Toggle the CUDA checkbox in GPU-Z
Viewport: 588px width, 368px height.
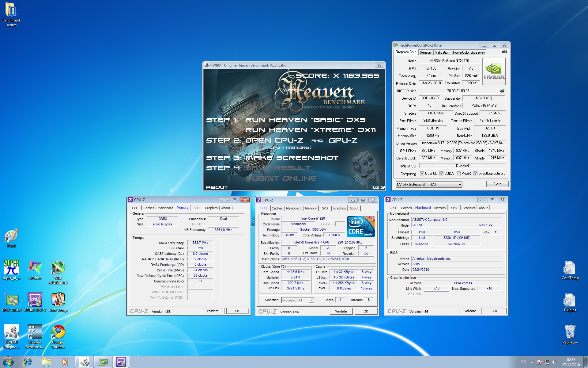[x=441, y=174]
